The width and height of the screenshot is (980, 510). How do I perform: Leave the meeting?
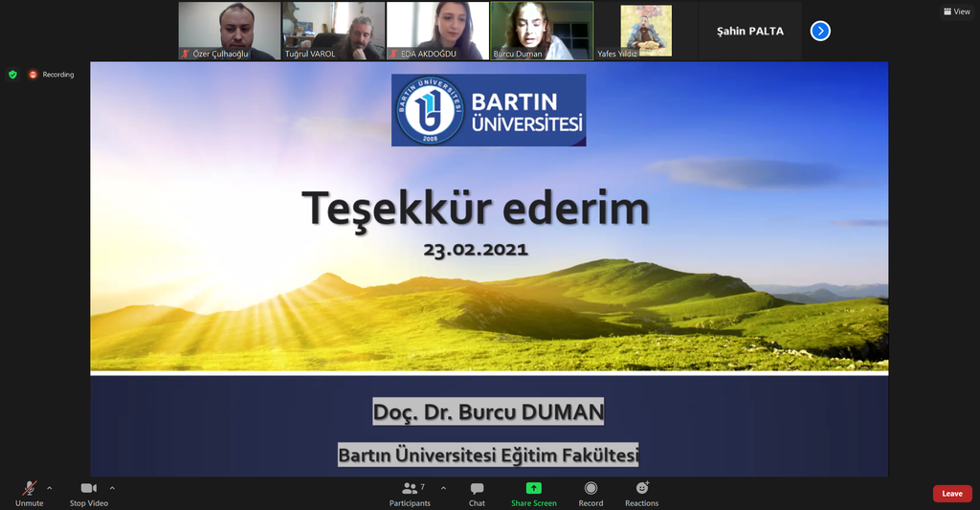click(x=951, y=494)
